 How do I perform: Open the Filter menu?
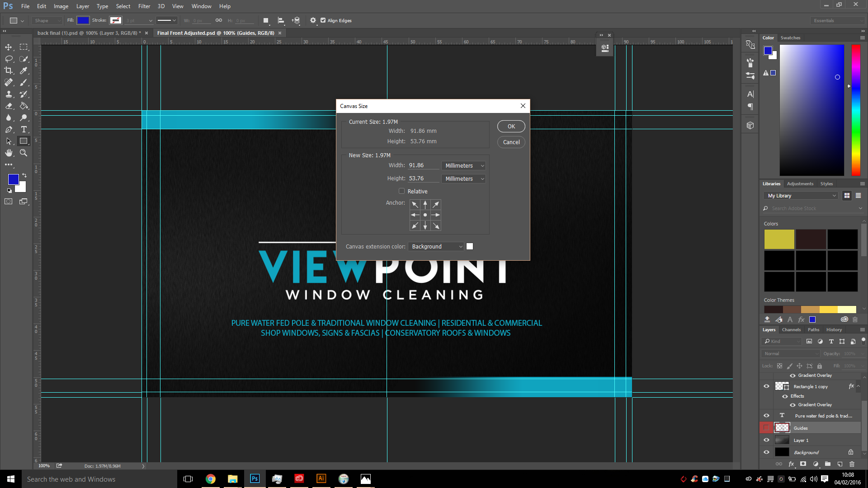point(144,6)
